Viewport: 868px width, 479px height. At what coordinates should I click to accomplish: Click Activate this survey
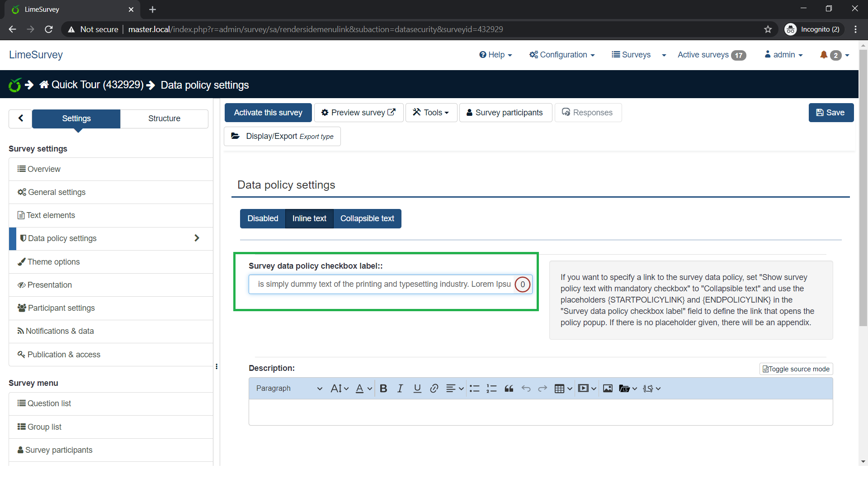tap(268, 113)
